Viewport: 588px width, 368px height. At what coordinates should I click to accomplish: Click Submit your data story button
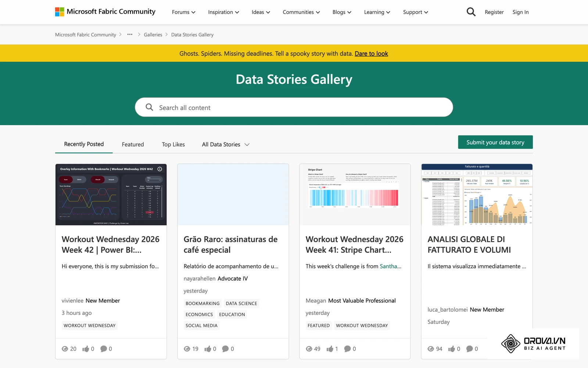click(495, 142)
